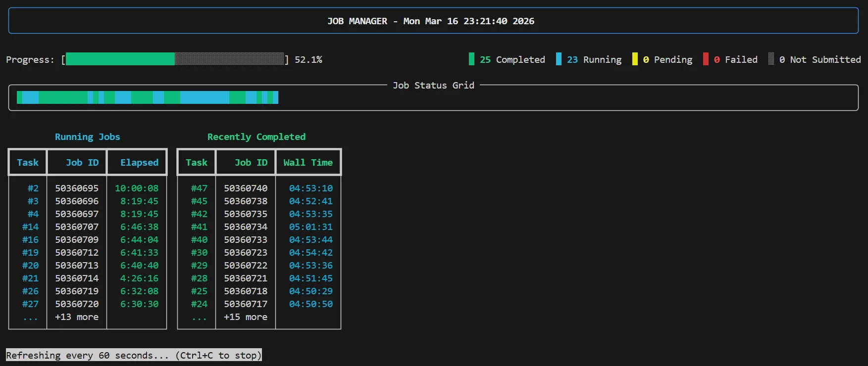This screenshot has height=366, width=868.
Task: Select completed job ID 50360735
Action: point(246,214)
